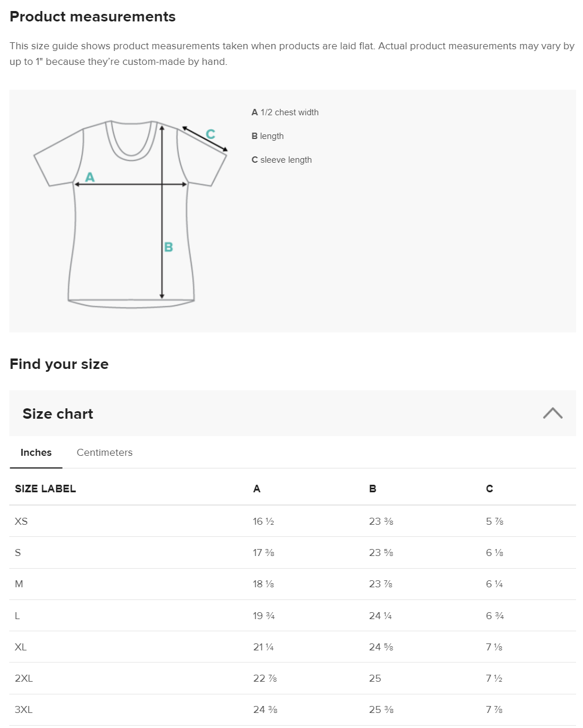The image size is (583, 728).
Task: Click the "sleeve length" legend entry
Action: point(282,160)
